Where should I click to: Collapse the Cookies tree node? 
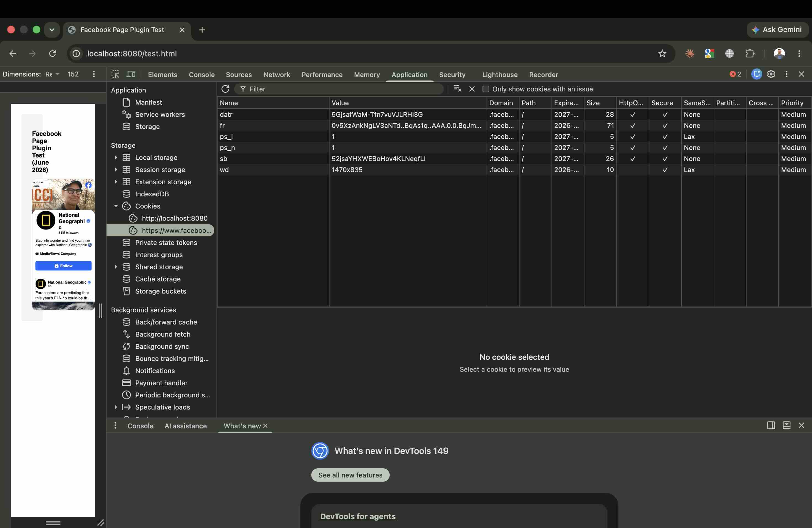click(116, 206)
